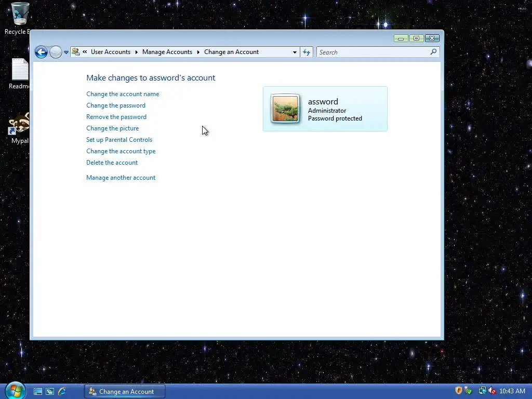
Task: Click the muted volume tray icon
Action: tap(491, 391)
